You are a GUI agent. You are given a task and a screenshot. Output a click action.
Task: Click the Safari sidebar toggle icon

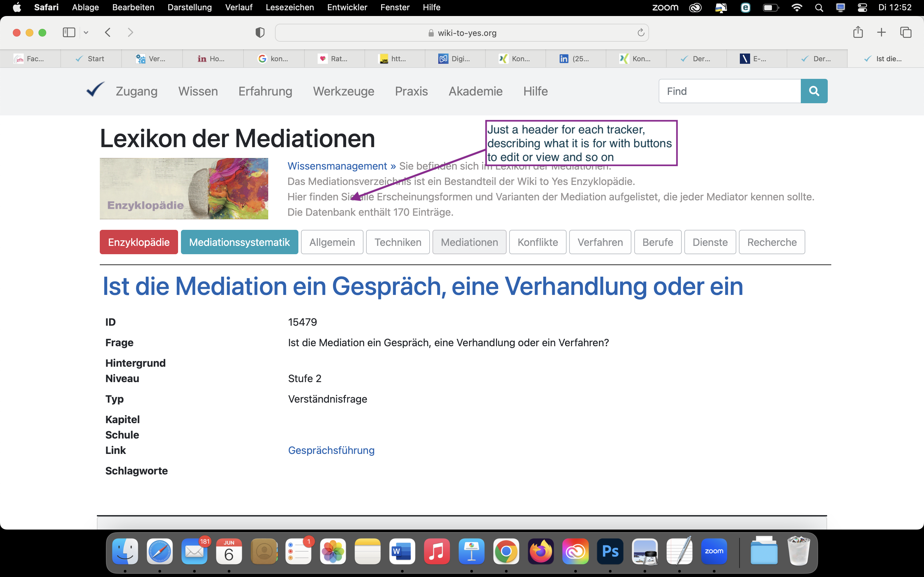69,32
